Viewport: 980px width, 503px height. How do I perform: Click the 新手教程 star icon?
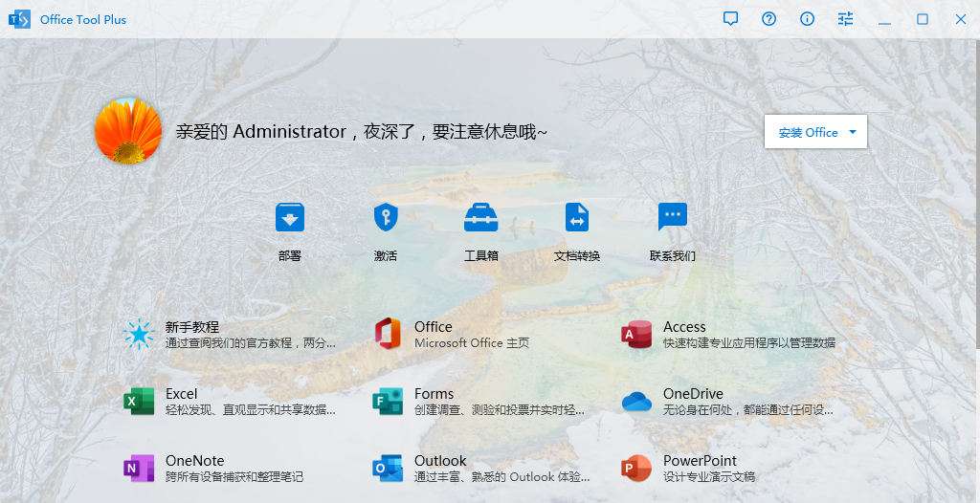click(139, 335)
